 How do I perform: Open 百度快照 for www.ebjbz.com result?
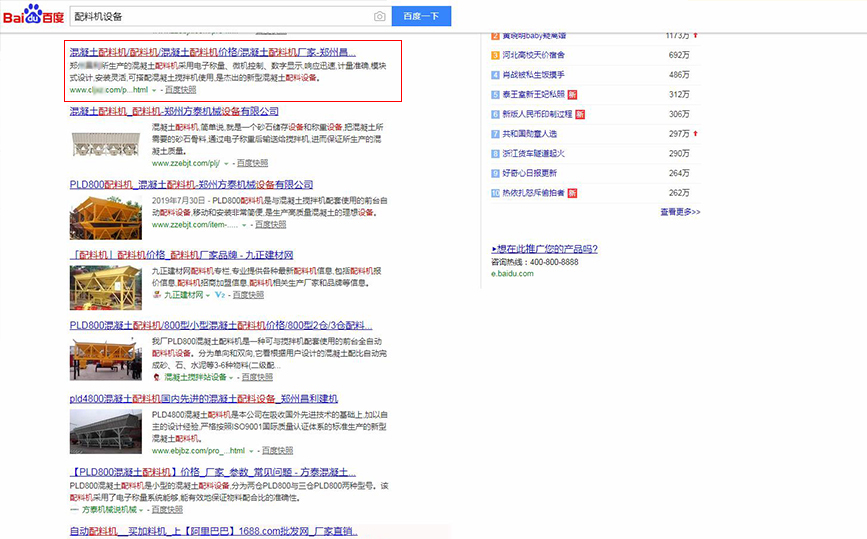[x=278, y=451]
